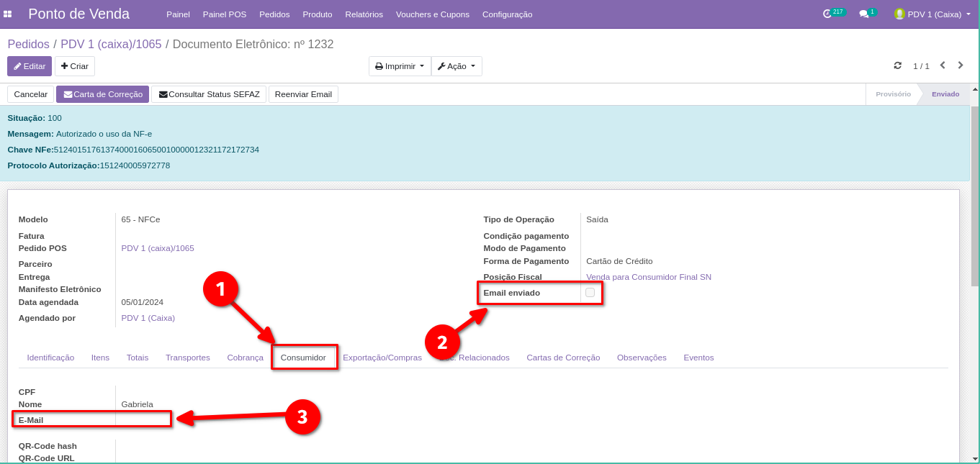Click the PDV 1 (Caixa) user avatar
980x464 pixels.
point(899,14)
